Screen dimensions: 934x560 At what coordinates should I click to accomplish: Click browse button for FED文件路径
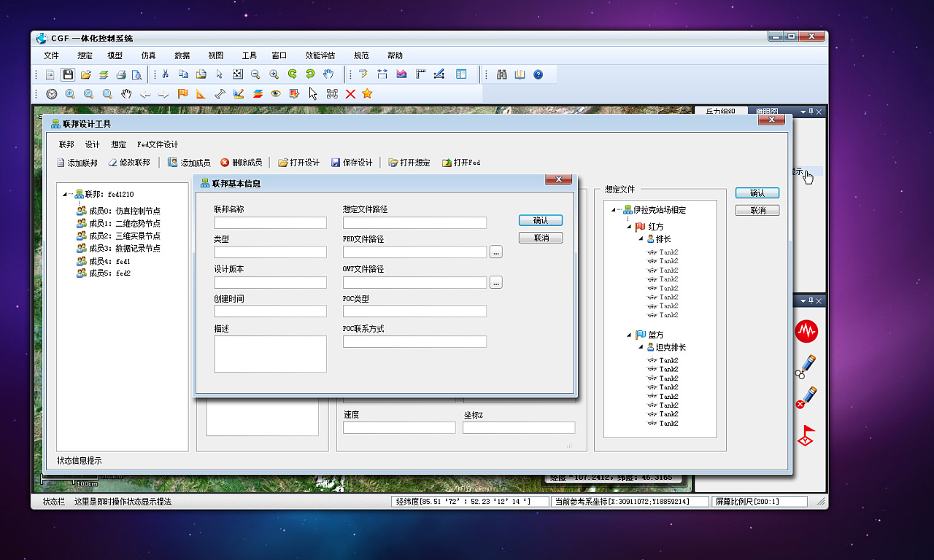tap(496, 252)
